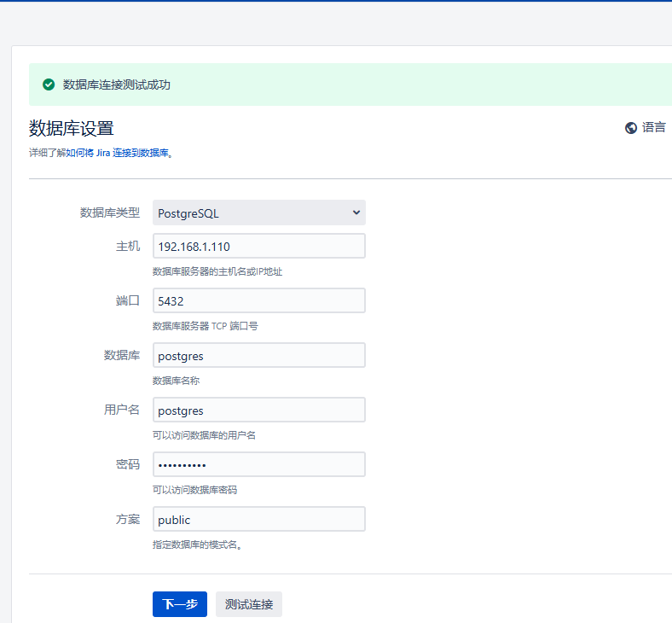Focus the 主机 field showing 192.168.1.110
The height and width of the screenshot is (623, 672).
(x=259, y=246)
